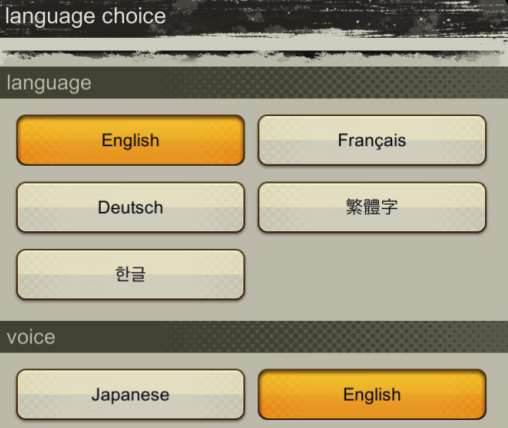Switch the language to Deutsch
This screenshot has width=508, height=428.
point(130,207)
